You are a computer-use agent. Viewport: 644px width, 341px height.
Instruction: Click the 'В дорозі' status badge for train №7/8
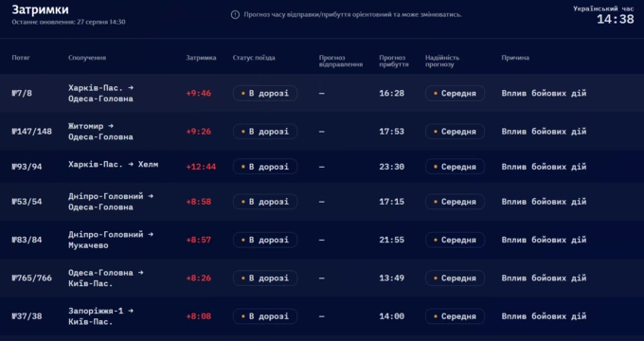coord(265,93)
